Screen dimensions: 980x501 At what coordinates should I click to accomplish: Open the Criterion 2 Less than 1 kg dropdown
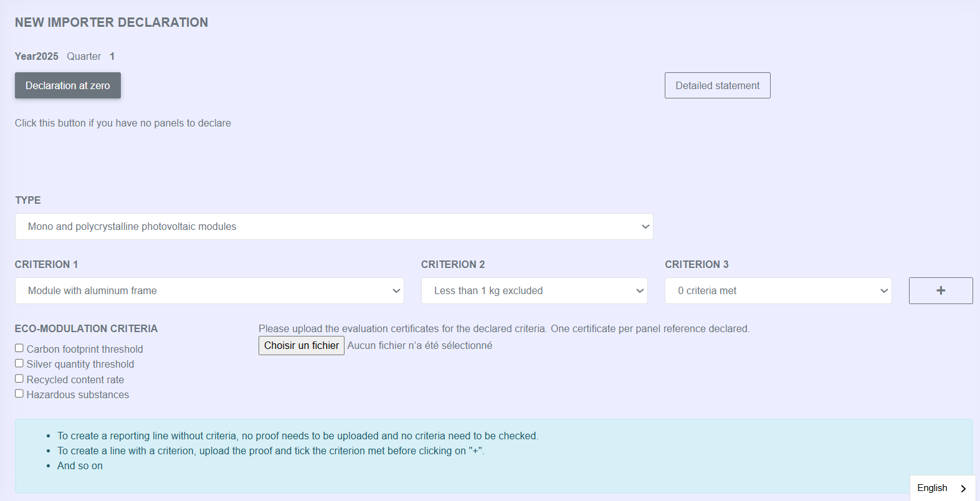coord(535,291)
